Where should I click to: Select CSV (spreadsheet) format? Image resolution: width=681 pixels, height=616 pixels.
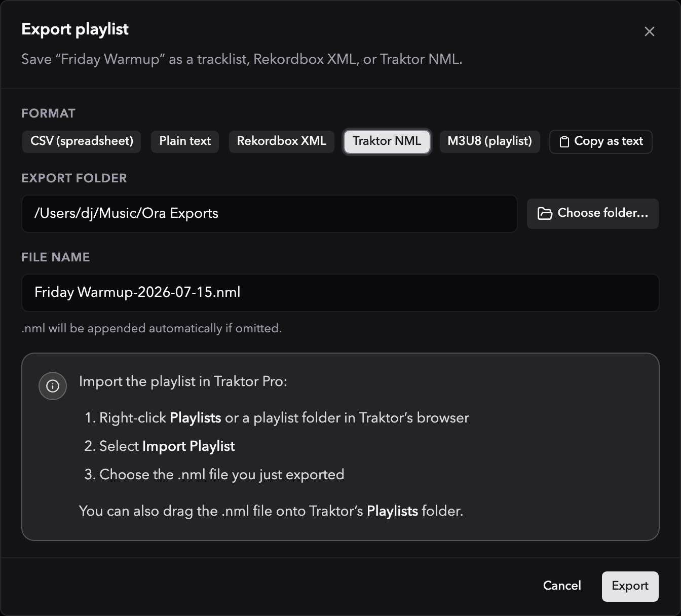point(82,141)
